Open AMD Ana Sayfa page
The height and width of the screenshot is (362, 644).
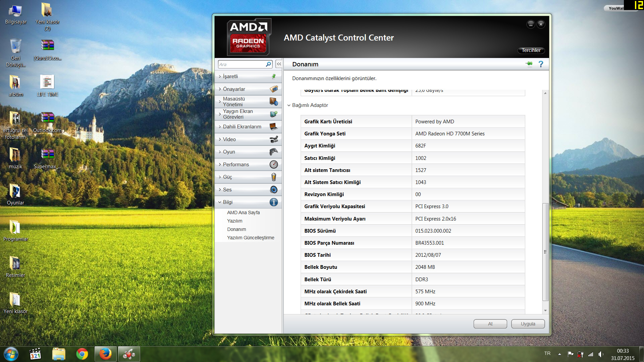pos(243,213)
